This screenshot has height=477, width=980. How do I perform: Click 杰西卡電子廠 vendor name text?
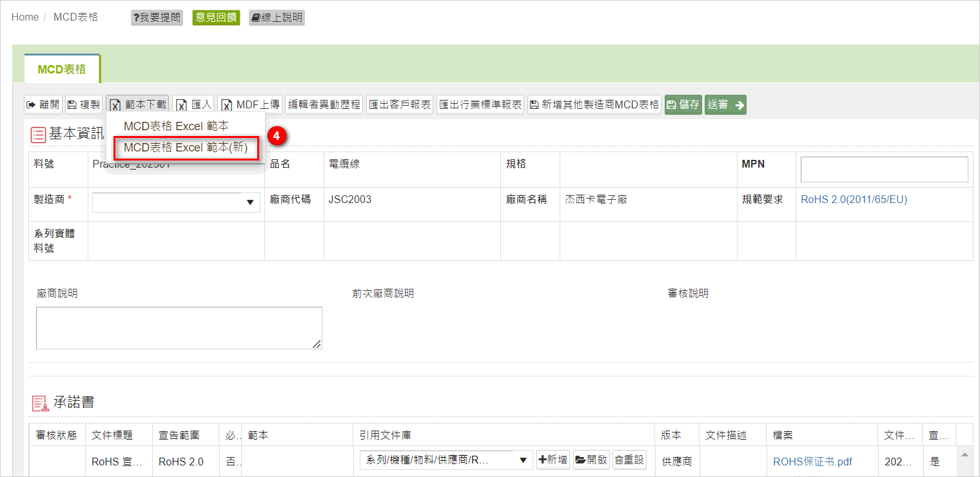click(x=596, y=200)
